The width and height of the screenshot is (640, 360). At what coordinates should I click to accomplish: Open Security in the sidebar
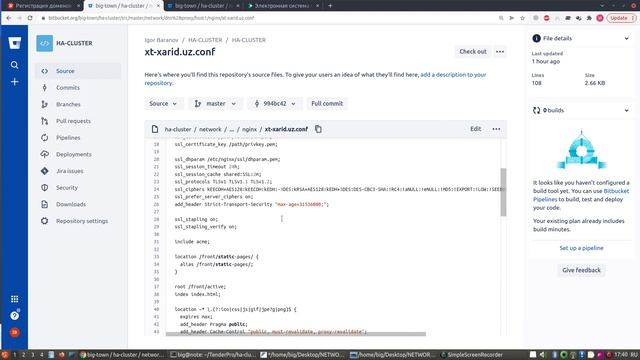click(x=78, y=188)
